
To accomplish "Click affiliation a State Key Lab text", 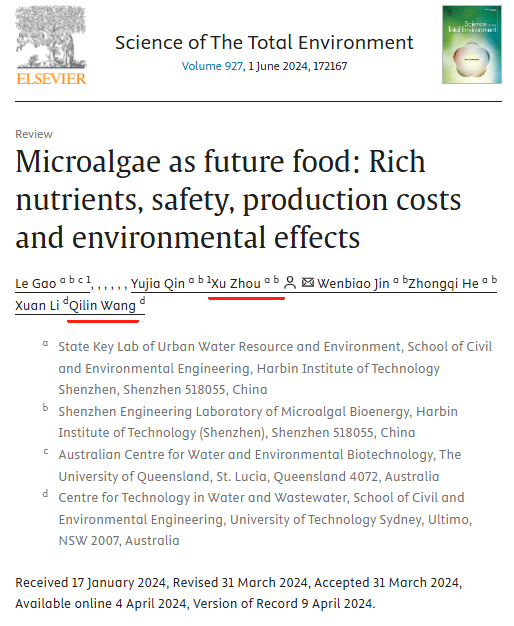I will pos(275,368).
